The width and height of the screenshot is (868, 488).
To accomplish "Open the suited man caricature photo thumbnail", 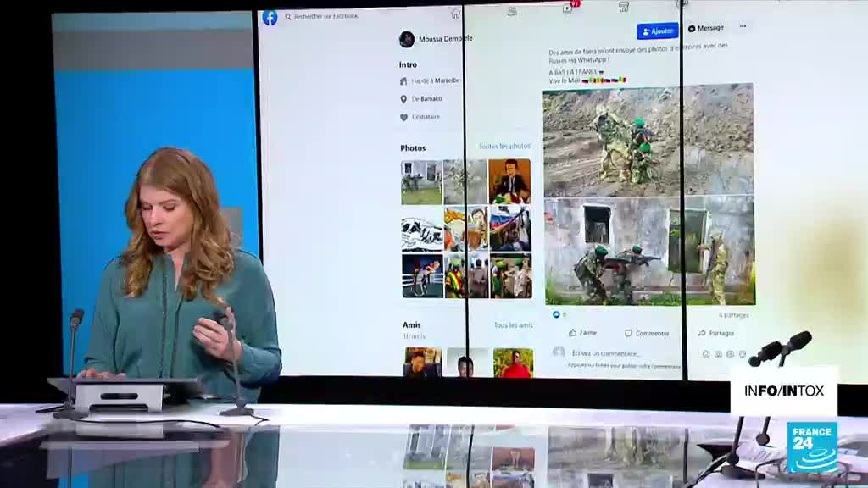I will click(x=510, y=181).
